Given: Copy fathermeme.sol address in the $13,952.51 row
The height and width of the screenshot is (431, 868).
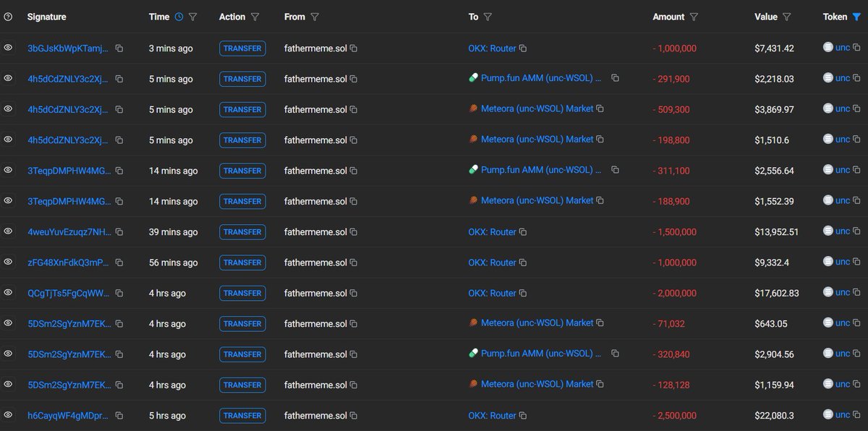Looking at the screenshot, I should click(354, 232).
